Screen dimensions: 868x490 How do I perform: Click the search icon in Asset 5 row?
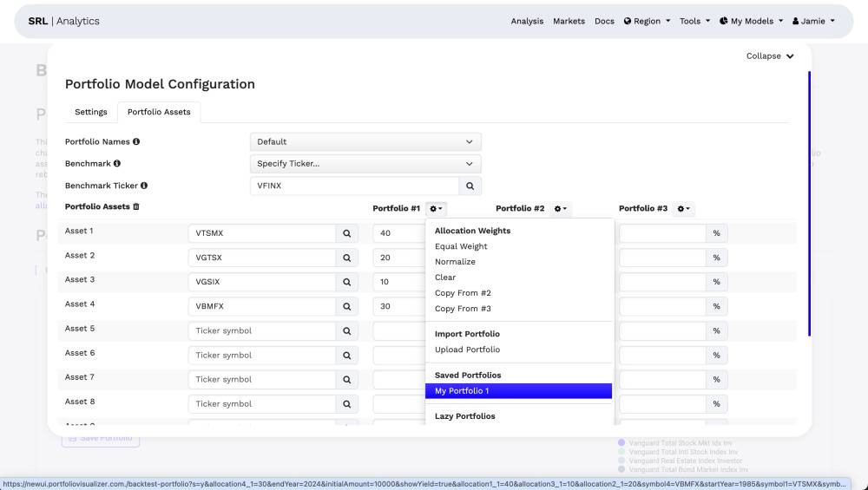coord(346,330)
